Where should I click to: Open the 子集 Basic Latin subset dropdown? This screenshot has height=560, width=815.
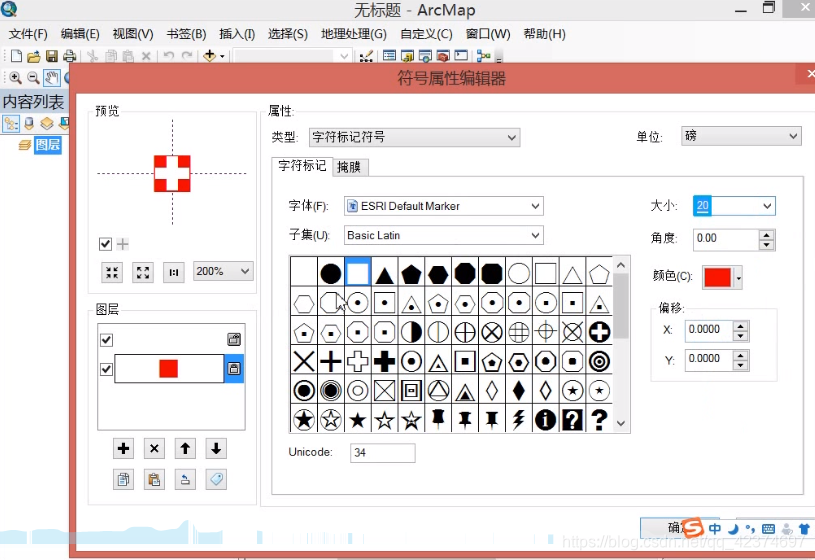(x=443, y=235)
